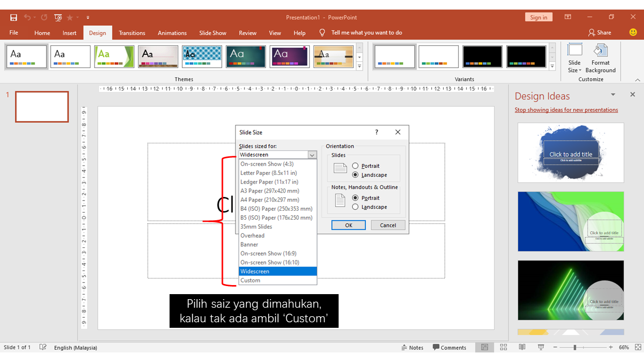Viewport: 644px width, 362px height.
Task: Open the Customize Quick Access Toolbar arrow
Action: 88,18
